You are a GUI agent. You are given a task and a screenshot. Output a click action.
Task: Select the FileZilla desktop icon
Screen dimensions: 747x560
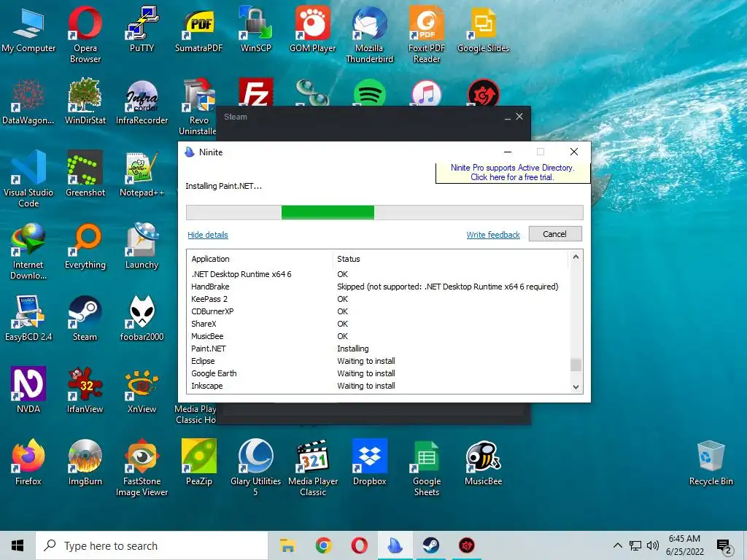[x=256, y=92]
